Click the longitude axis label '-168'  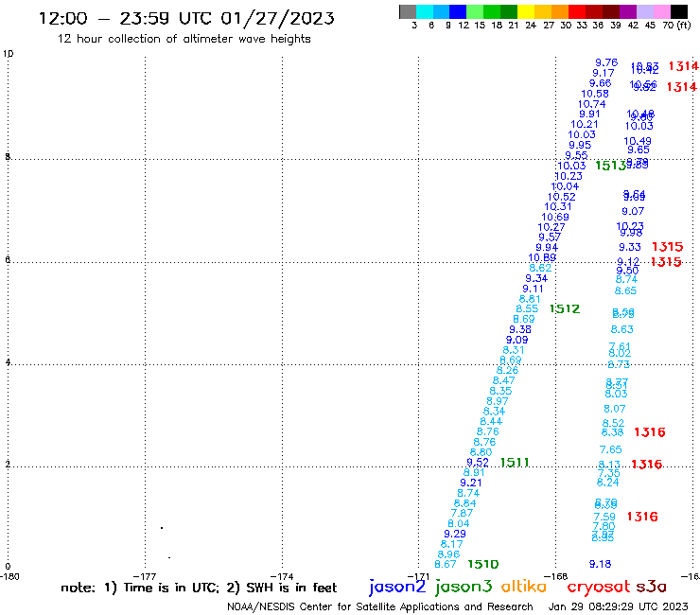tap(556, 576)
